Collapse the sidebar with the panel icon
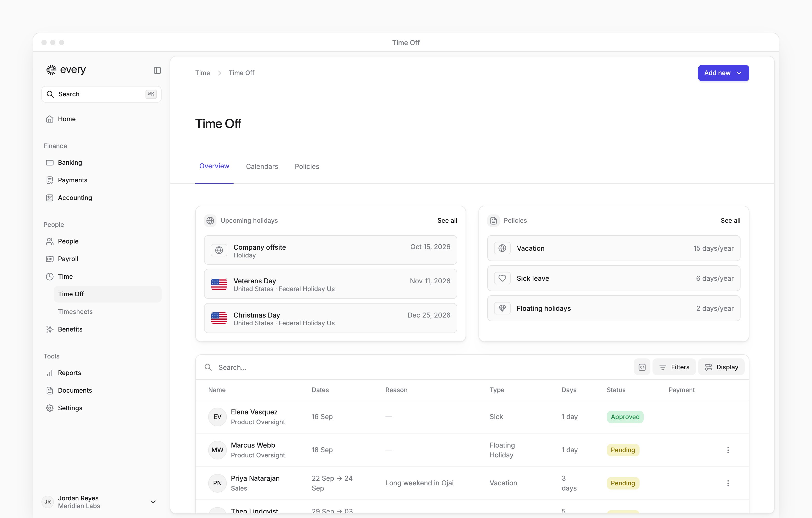The width and height of the screenshot is (812, 518). (157, 70)
